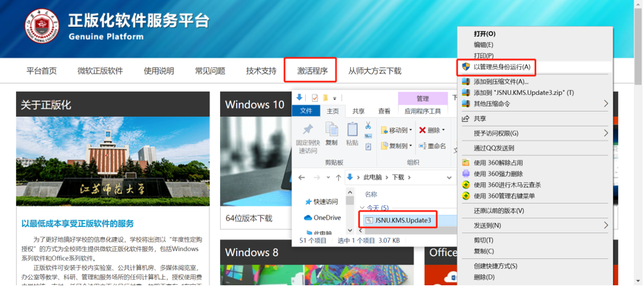Click the Paste (粘贴) ribbon icon
The width and height of the screenshot is (644, 287).
352,129
